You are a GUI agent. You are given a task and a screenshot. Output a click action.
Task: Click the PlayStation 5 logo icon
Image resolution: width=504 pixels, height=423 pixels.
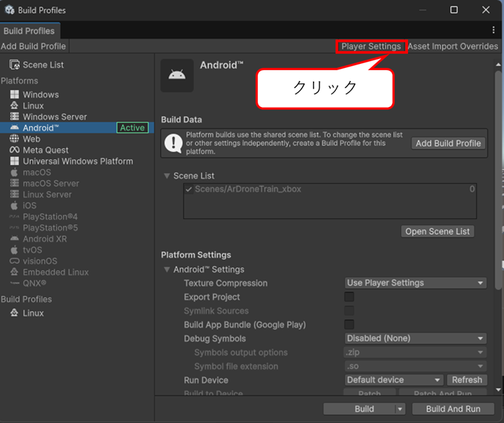[x=15, y=227]
